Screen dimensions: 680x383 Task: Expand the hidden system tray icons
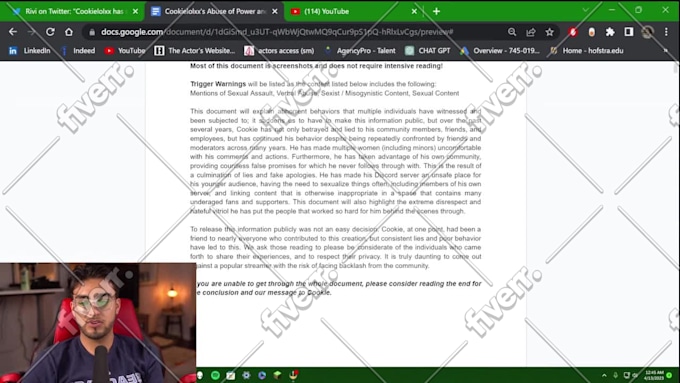coord(604,375)
